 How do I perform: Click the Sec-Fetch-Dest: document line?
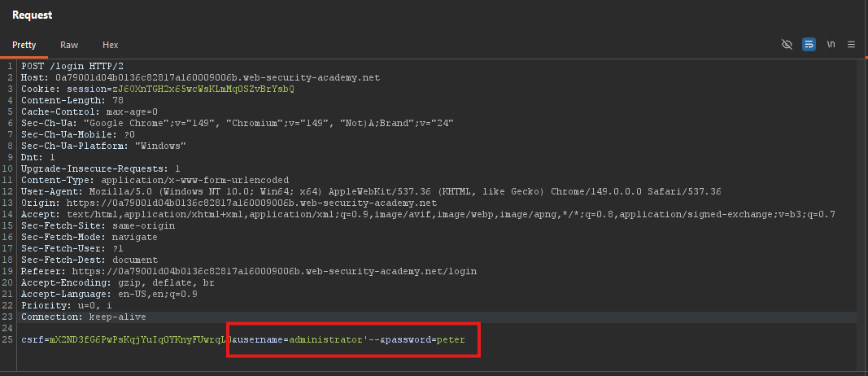89,260
